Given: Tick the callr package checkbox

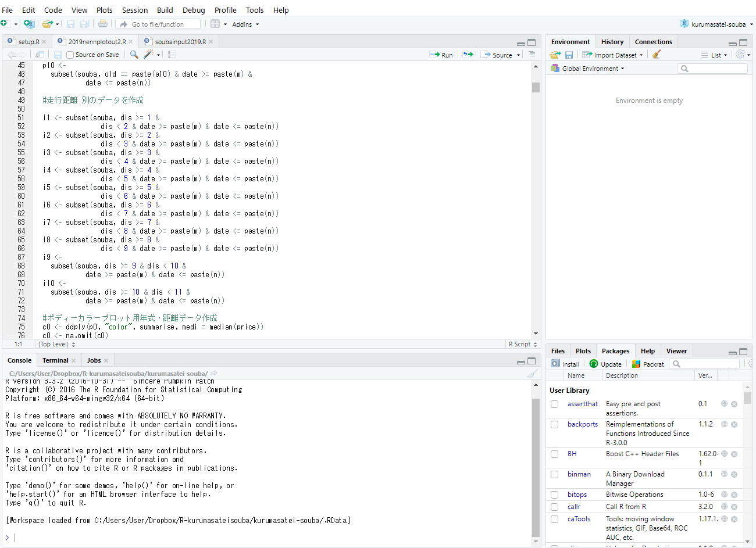Looking at the screenshot, I should tap(555, 507).
